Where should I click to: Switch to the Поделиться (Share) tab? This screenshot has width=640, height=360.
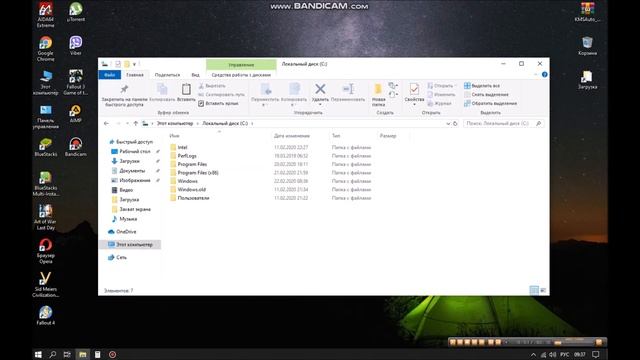point(167,75)
